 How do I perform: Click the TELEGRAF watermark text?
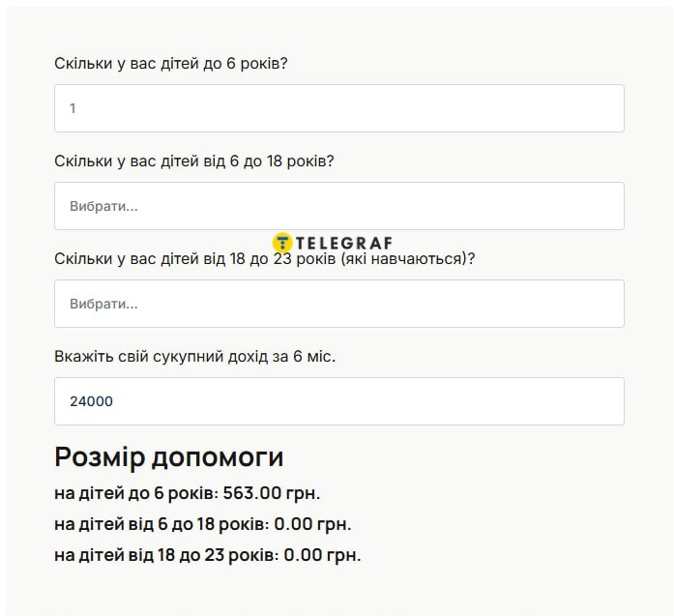click(345, 244)
